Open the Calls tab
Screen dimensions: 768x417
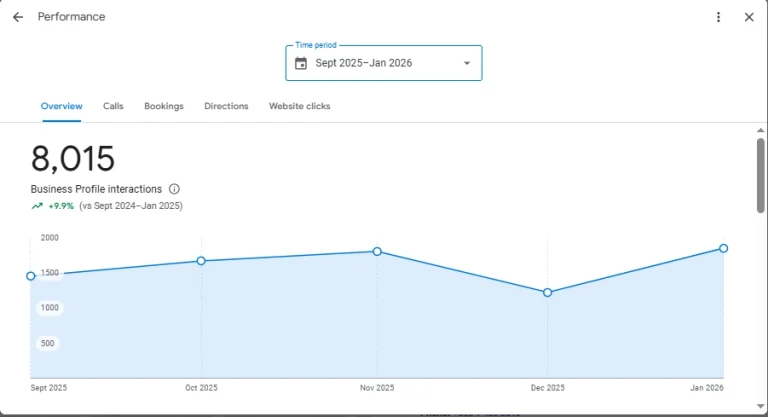point(113,106)
